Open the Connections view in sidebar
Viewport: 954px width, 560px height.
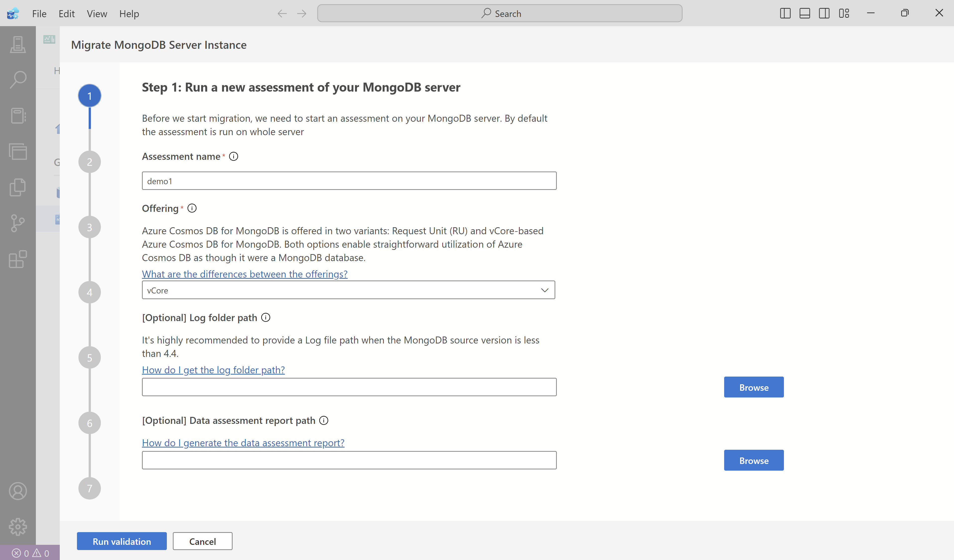pyautogui.click(x=18, y=45)
